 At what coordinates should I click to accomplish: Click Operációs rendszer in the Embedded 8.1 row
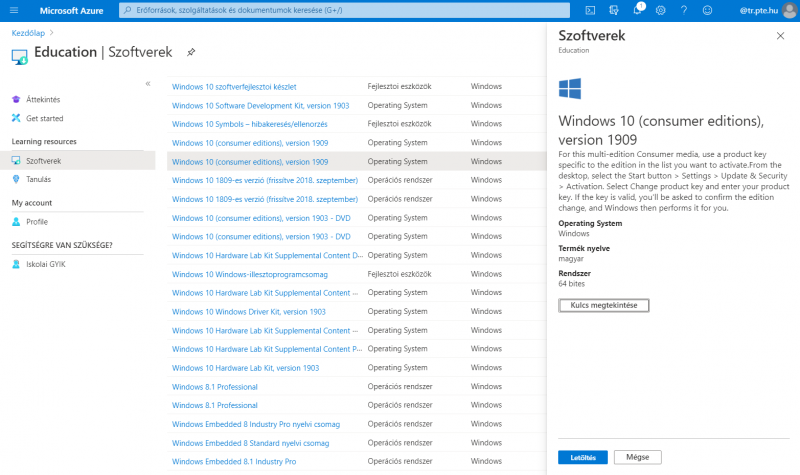pos(400,461)
